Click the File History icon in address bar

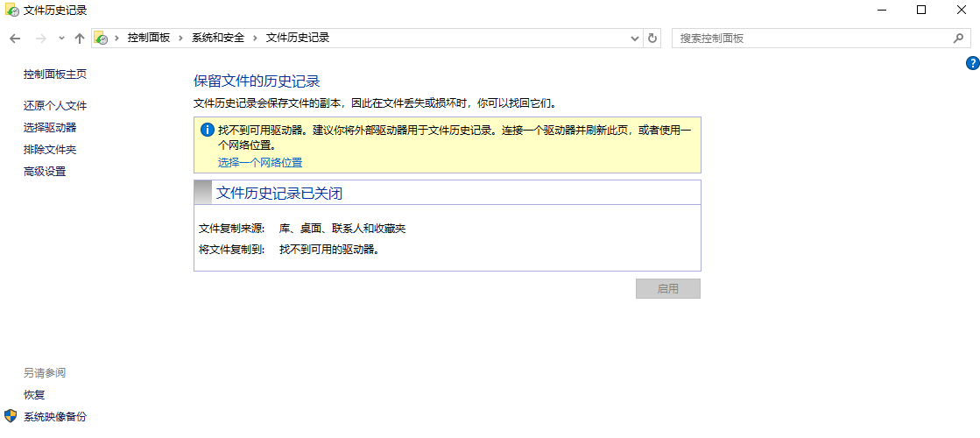(x=102, y=39)
